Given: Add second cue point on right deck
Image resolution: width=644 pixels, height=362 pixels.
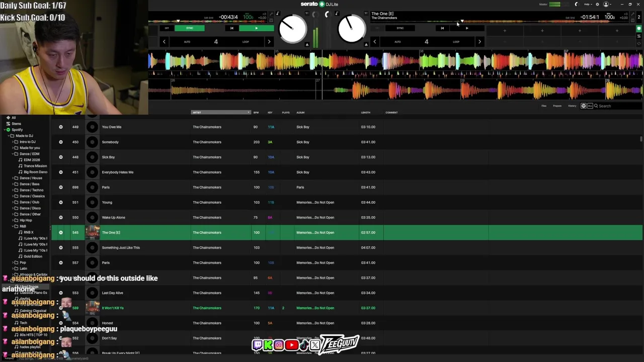Looking at the screenshot, I should pos(542,31).
